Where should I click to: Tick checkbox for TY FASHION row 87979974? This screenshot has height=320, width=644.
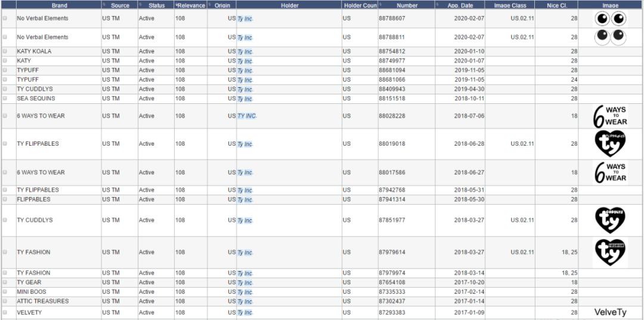pos(5,273)
